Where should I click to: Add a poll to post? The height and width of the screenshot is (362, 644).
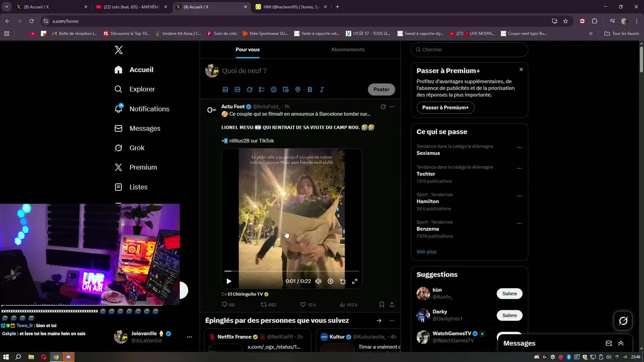point(262,89)
